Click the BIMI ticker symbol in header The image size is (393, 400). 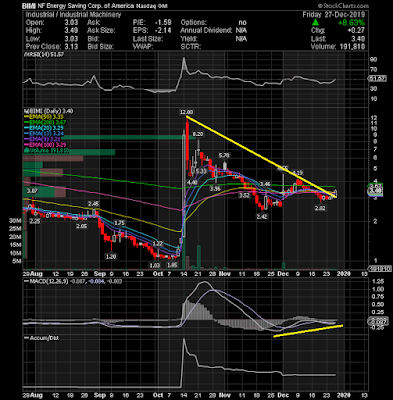click(x=30, y=6)
